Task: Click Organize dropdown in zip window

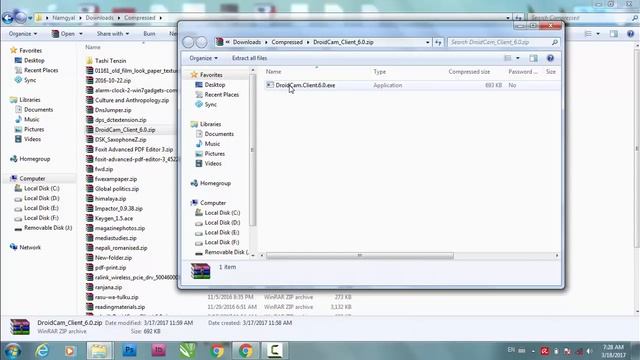Action: click(x=203, y=58)
